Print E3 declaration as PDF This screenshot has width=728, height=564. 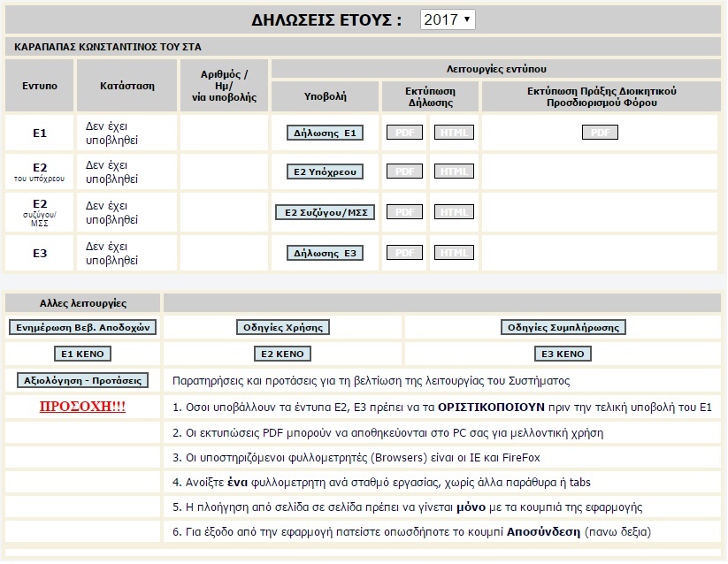404,253
